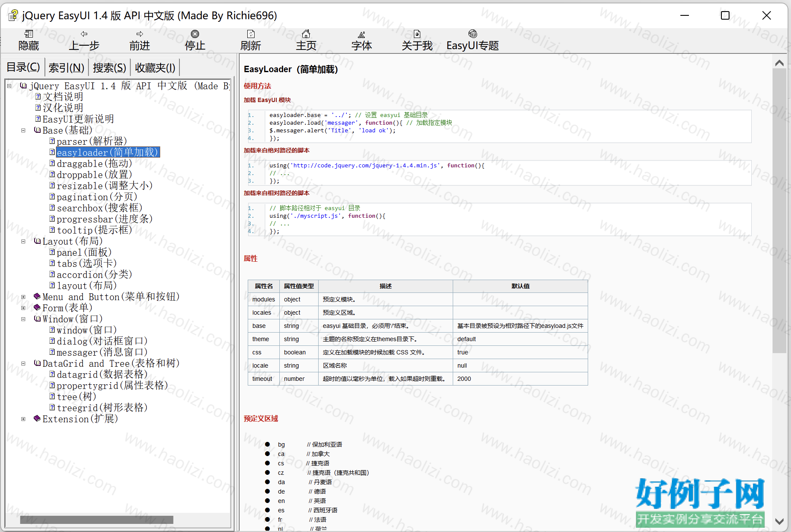Image resolution: width=791 pixels, height=532 pixels.
Task: Click the page icon beside 文档说明
Action: click(x=38, y=97)
